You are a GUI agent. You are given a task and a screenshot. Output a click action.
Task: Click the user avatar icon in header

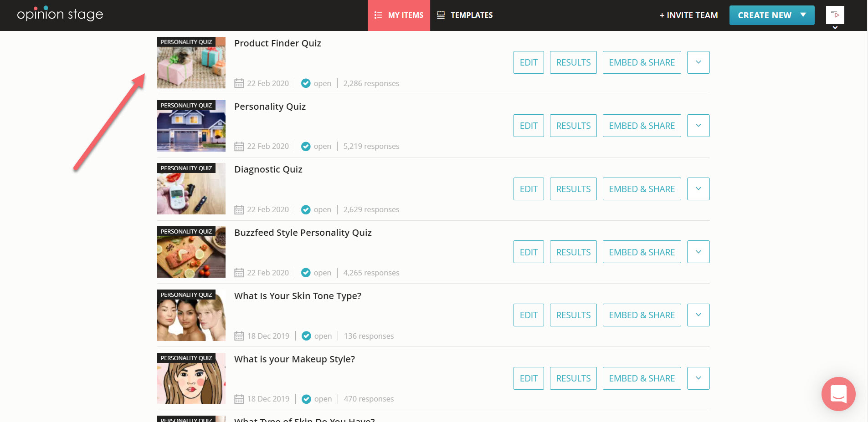835,15
